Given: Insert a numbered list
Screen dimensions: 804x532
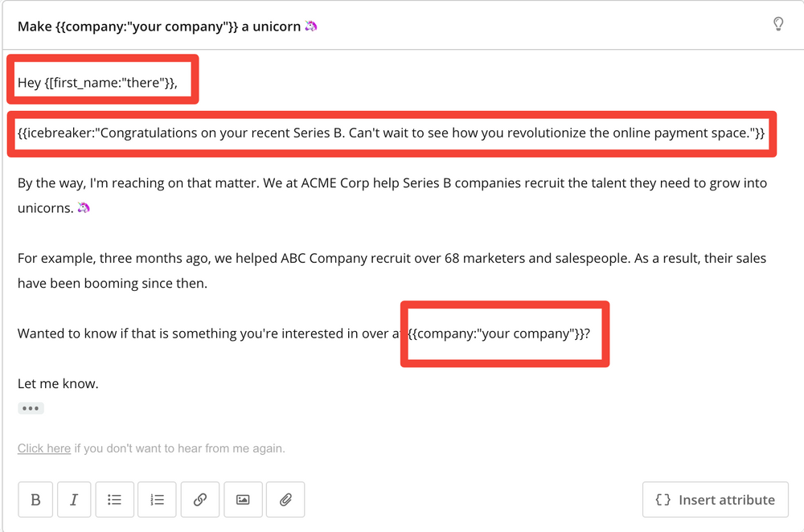Looking at the screenshot, I should tap(157, 499).
